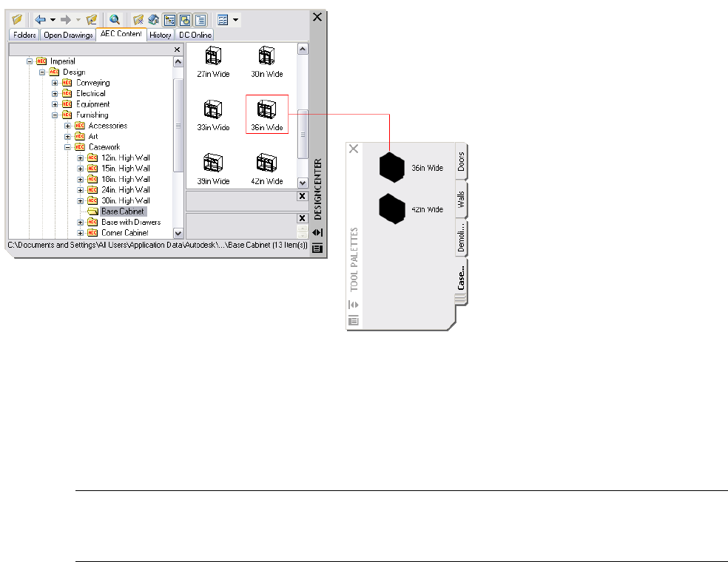Click the Casework AEC folder icon
This screenshot has width=728, height=562.
click(80, 147)
